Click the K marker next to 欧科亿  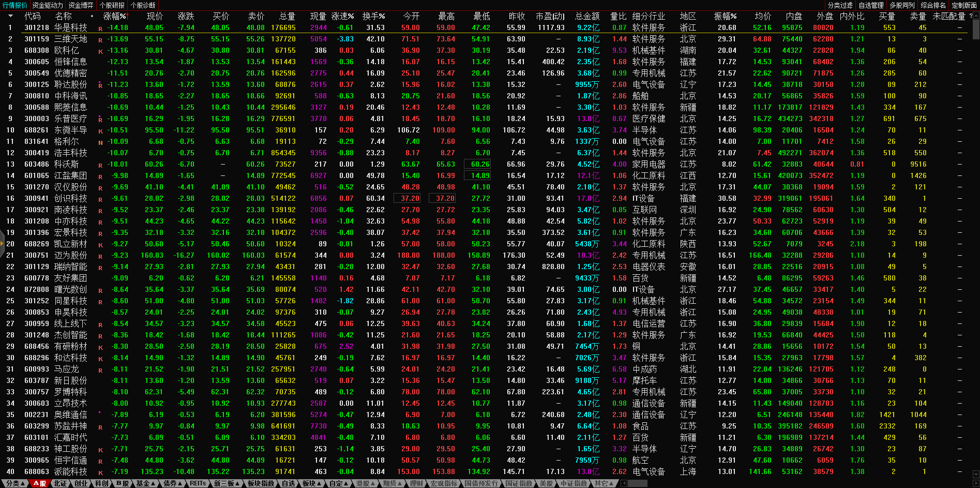pos(100,51)
